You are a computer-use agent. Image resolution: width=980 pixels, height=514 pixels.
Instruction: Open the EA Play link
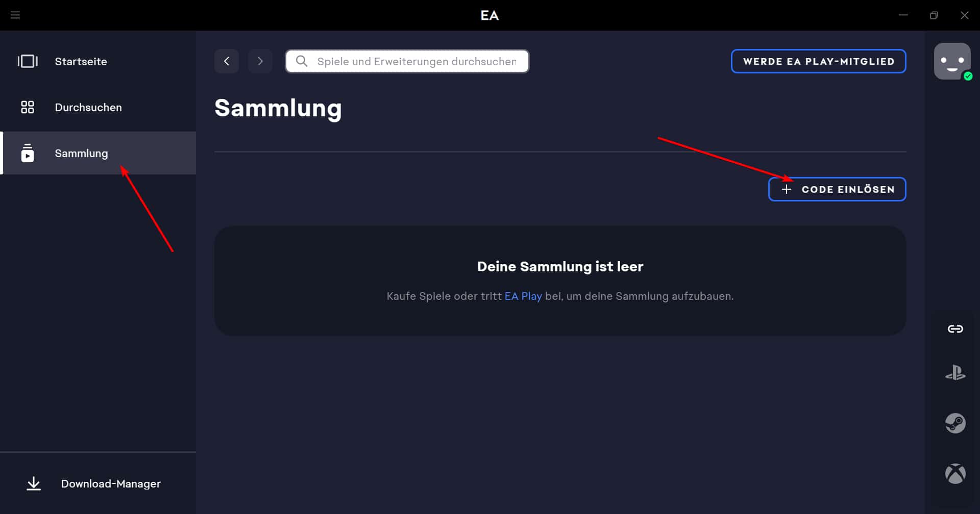click(x=523, y=296)
